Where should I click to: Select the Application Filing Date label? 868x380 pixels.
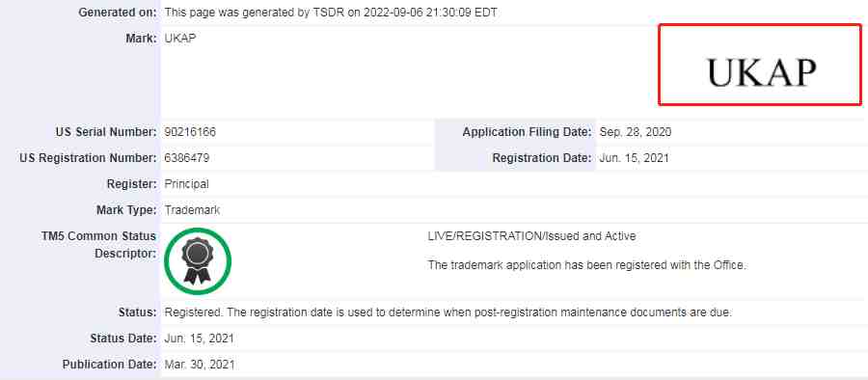click(527, 132)
